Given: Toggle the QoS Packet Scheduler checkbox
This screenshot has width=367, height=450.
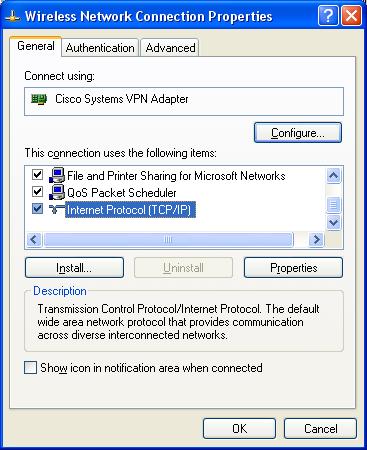Looking at the screenshot, I should point(37,192).
